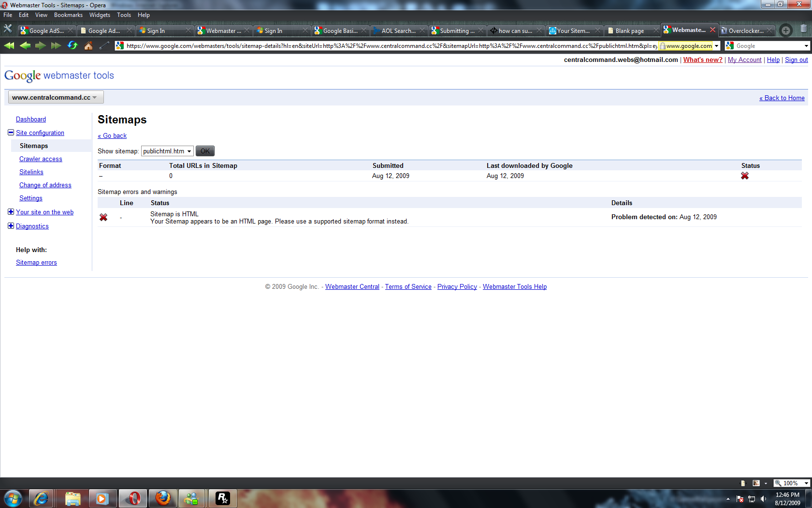Toggle images icon in Opera status bar

756,483
